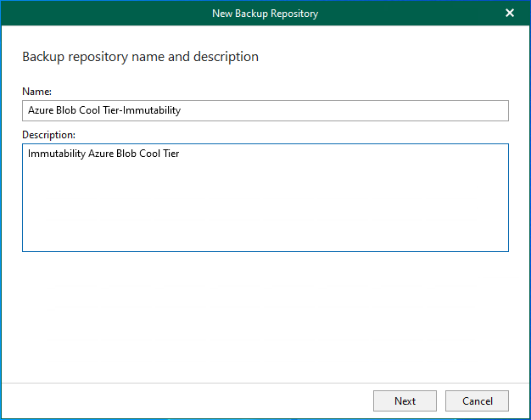Click the 'Backup repository name and description' heading

140,57
